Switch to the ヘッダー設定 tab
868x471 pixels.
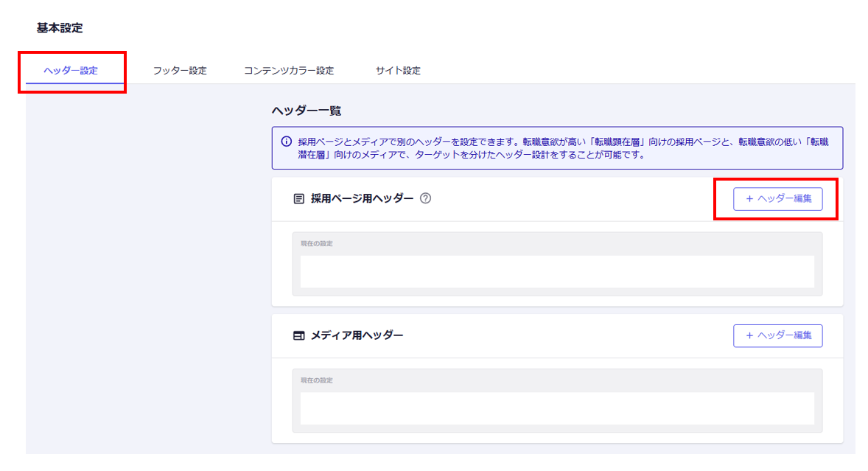tap(71, 71)
